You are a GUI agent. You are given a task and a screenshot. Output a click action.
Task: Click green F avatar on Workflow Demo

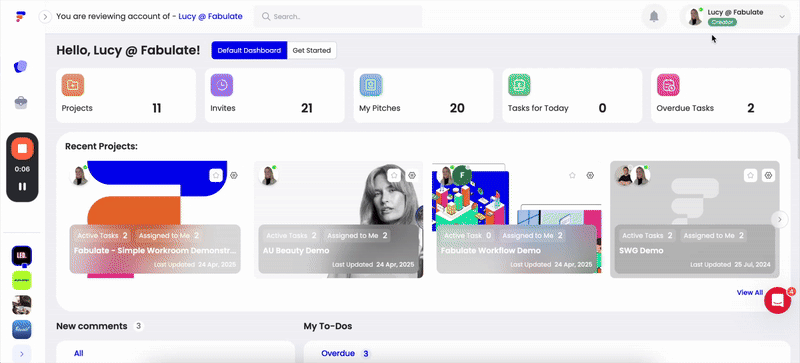pos(462,175)
